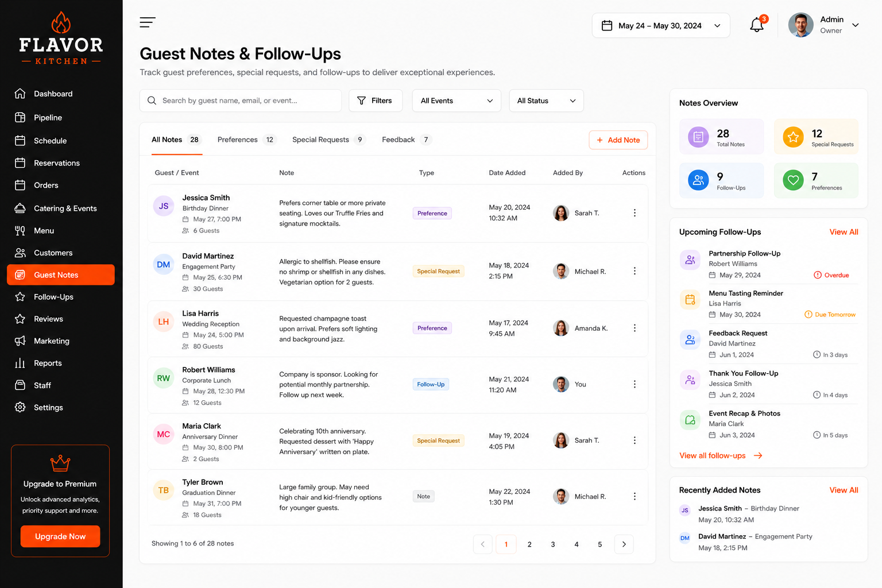Click the Staff icon in sidebar
The image size is (882, 588).
coord(20,385)
